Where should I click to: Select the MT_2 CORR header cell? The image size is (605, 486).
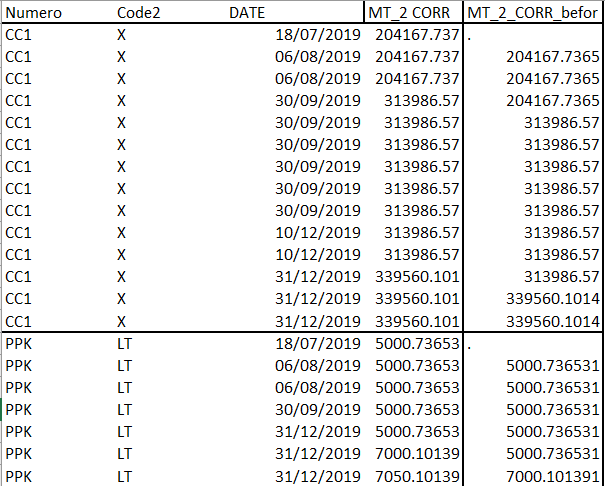point(414,13)
